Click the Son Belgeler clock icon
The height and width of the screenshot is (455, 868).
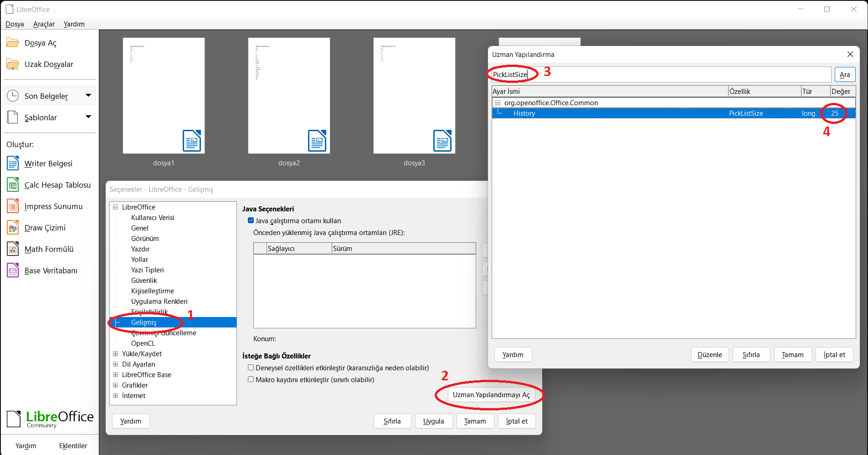13,96
